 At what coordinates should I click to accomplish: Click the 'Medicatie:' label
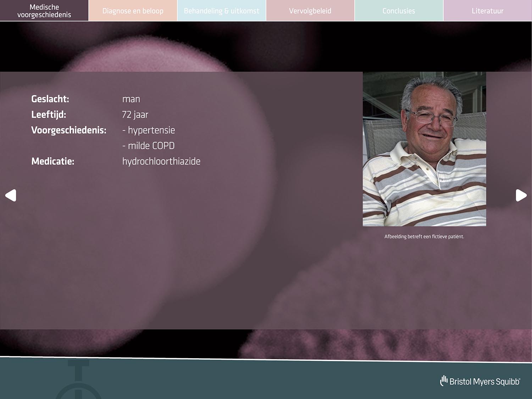53,161
